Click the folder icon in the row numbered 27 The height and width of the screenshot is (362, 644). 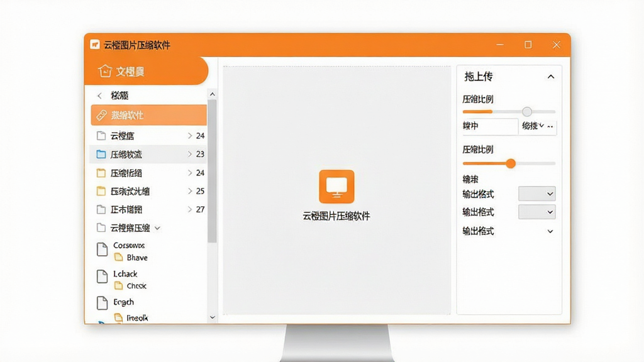pyautogui.click(x=101, y=209)
